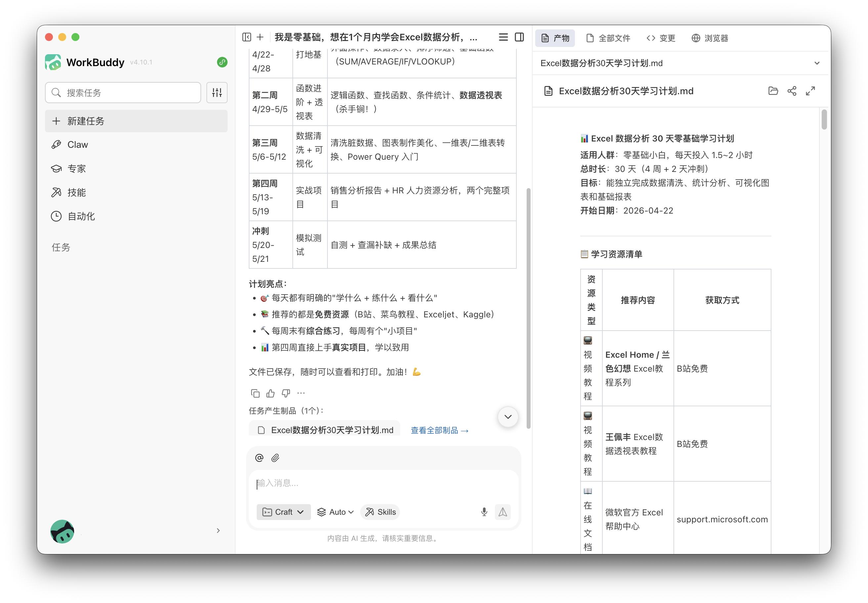
Task: Click the paperclip attach file icon
Action: tap(275, 458)
